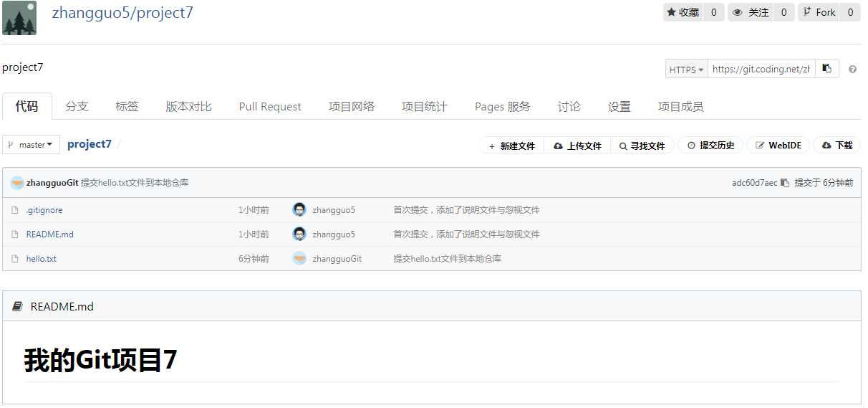Viewport: 868px width, 408px height.
Task: Open the 项目网络 tab
Action: 352,107
